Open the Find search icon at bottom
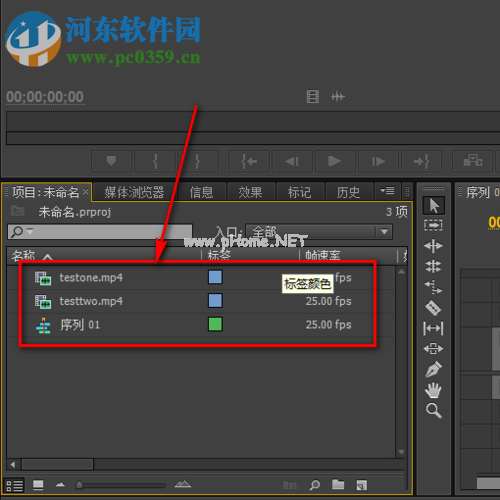 pyautogui.click(x=315, y=485)
